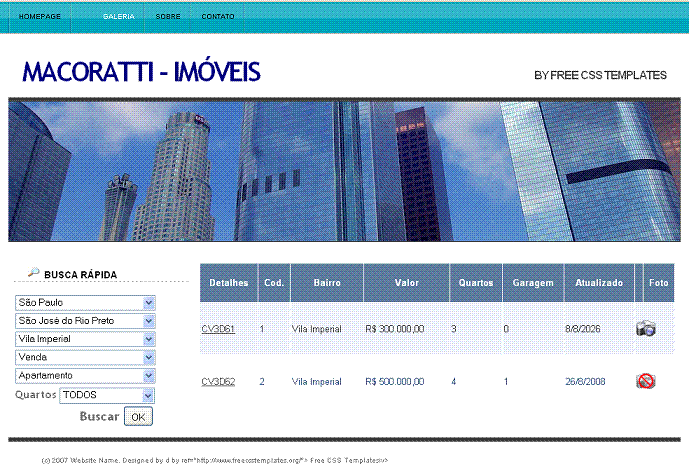Open details link CV3D62
The height and width of the screenshot is (469, 689).
click(x=218, y=382)
